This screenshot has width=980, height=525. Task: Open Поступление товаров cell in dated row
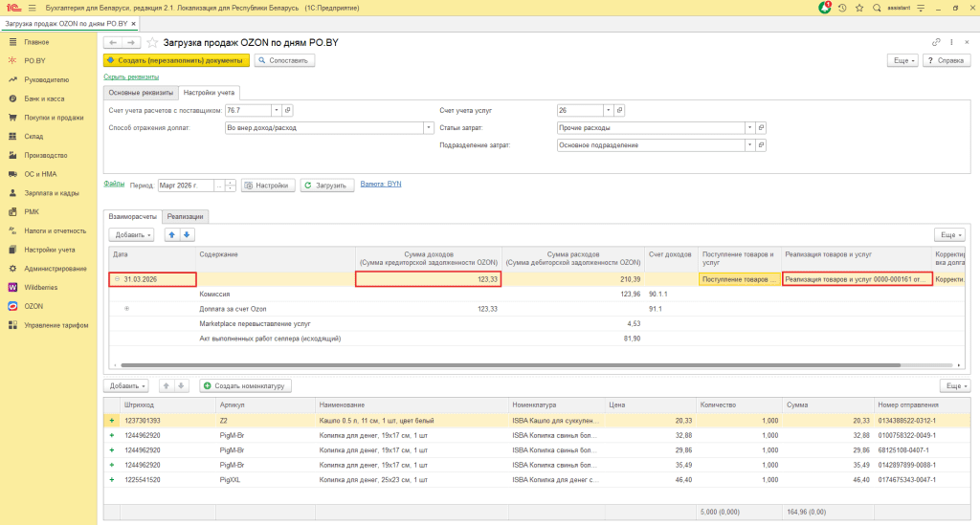(x=740, y=279)
